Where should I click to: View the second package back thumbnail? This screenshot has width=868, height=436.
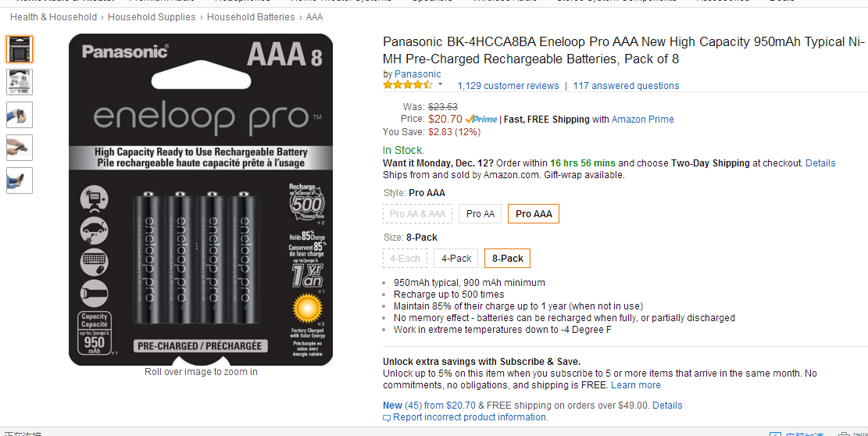coord(20,82)
